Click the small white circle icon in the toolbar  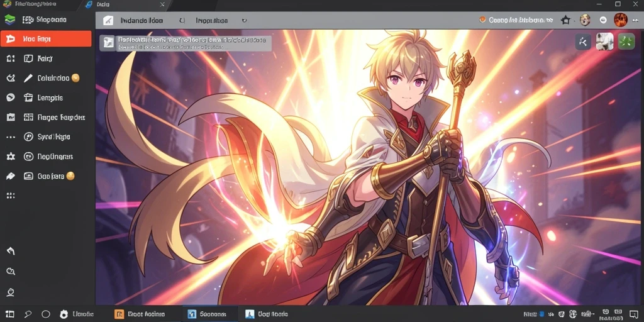603,19
